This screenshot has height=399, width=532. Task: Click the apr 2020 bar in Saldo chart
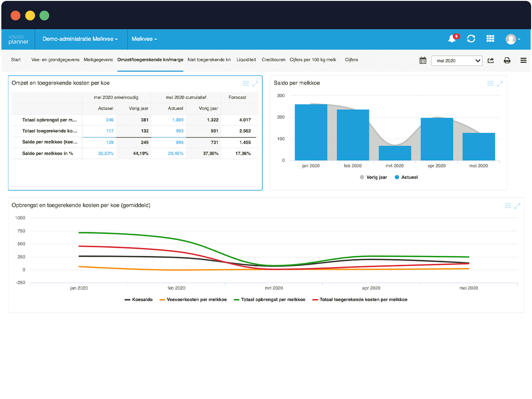point(437,139)
